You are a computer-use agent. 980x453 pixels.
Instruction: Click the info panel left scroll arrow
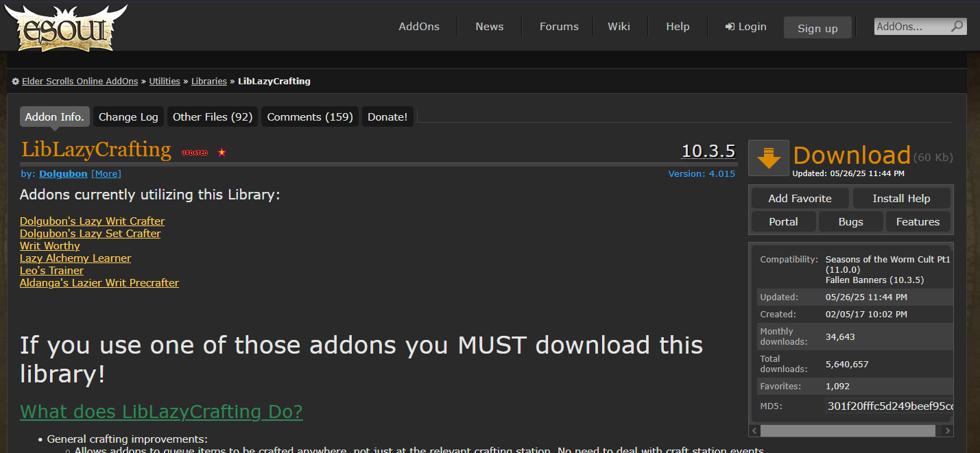click(x=755, y=431)
